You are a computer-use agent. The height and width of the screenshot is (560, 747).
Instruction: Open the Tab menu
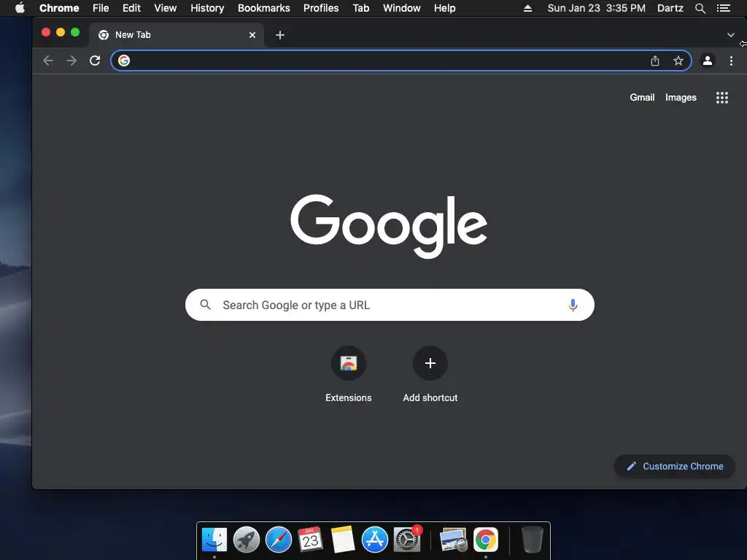361,8
